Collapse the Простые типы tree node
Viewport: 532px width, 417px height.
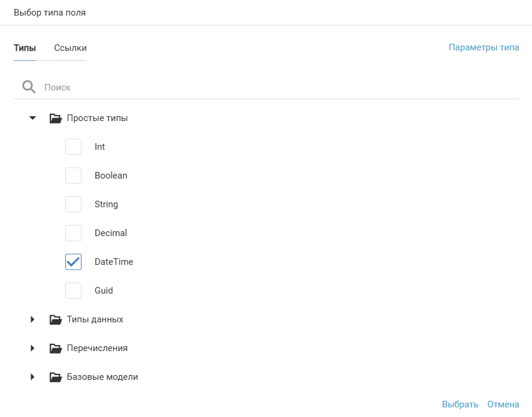click(33, 119)
